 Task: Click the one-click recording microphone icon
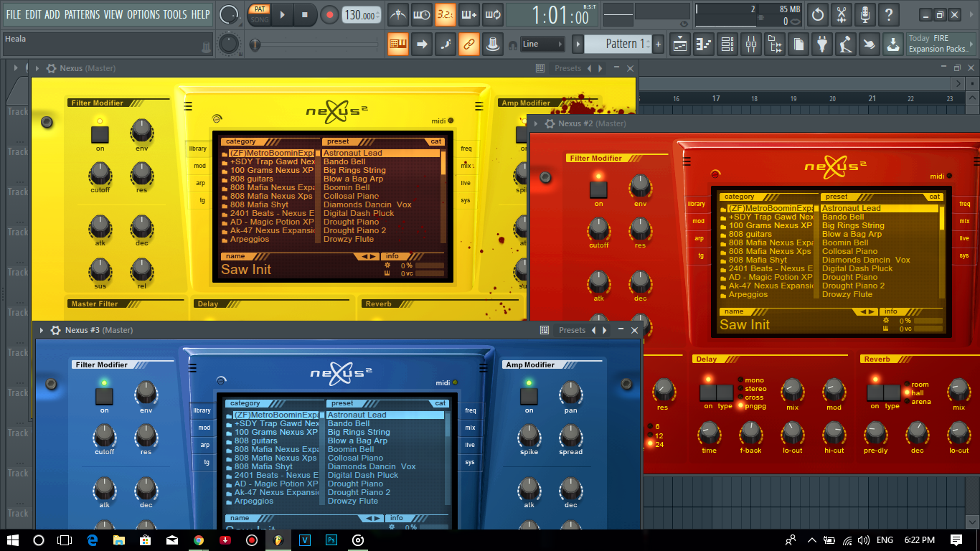(x=865, y=14)
